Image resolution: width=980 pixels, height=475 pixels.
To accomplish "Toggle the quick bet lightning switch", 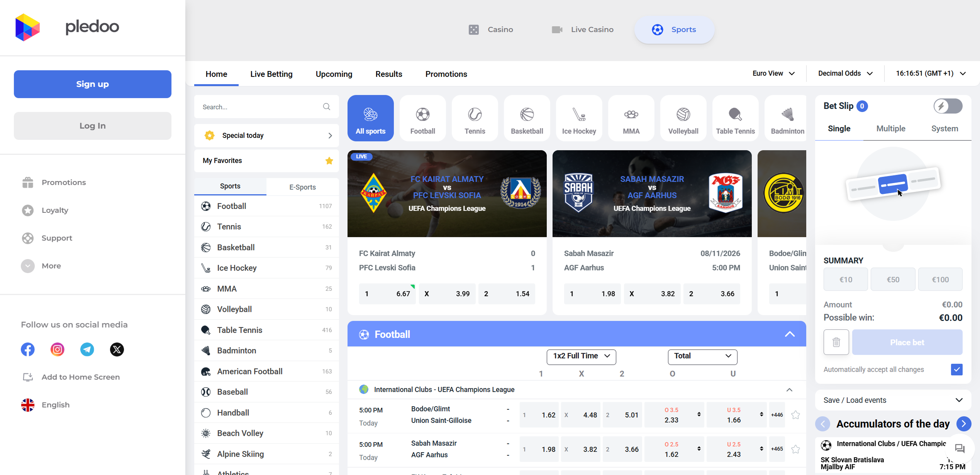I will click(x=948, y=106).
